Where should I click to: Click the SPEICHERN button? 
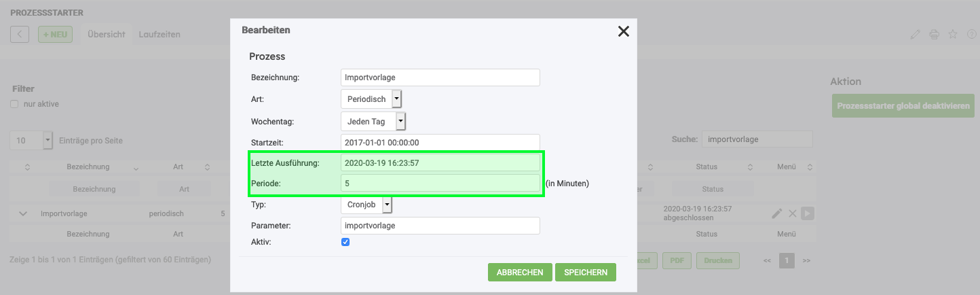tap(585, 273)
